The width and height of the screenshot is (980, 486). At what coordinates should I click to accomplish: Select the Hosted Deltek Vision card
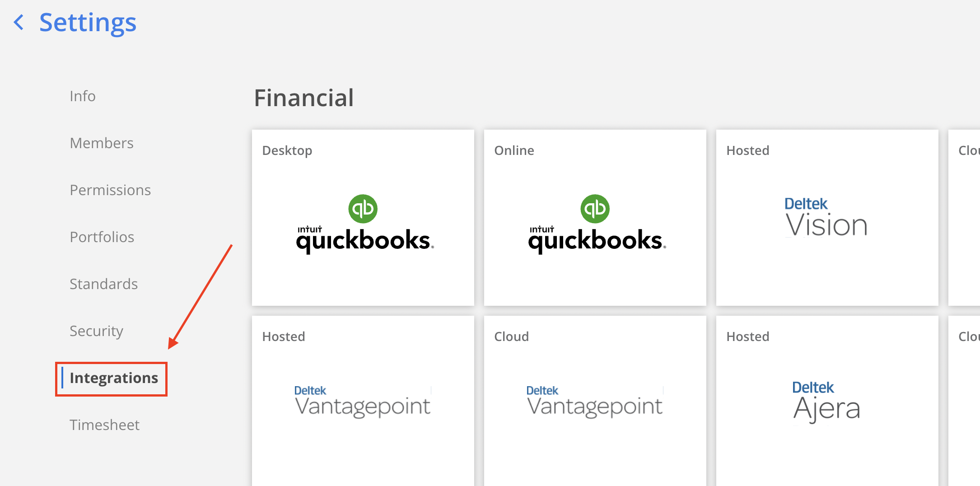coord(827,218)
